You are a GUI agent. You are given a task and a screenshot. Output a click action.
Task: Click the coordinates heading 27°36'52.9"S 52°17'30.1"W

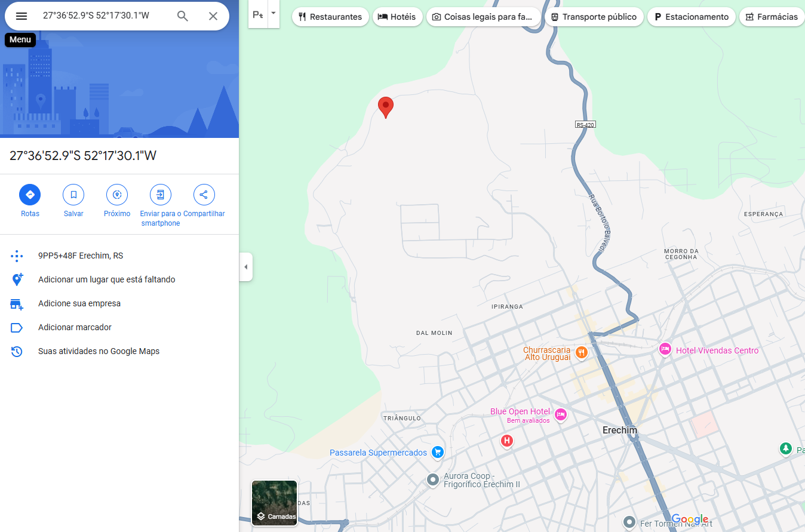point(83,156)
